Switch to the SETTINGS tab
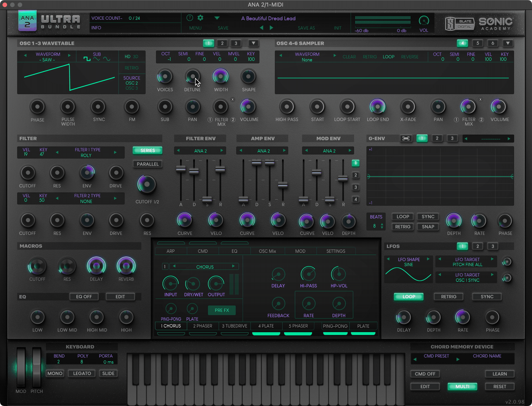This screenshot has height=406, width=532. click(336, 251)
